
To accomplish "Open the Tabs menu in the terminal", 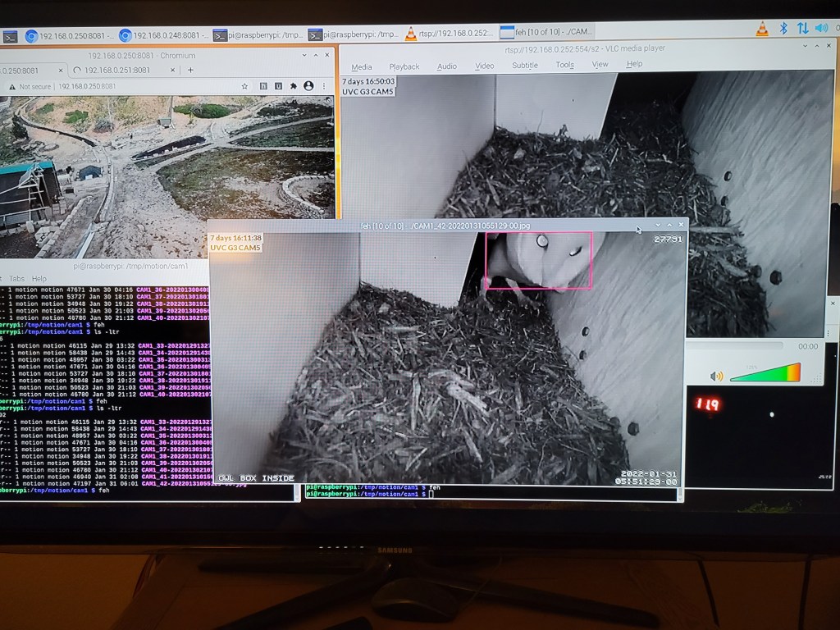I will [x=16, y=279].
